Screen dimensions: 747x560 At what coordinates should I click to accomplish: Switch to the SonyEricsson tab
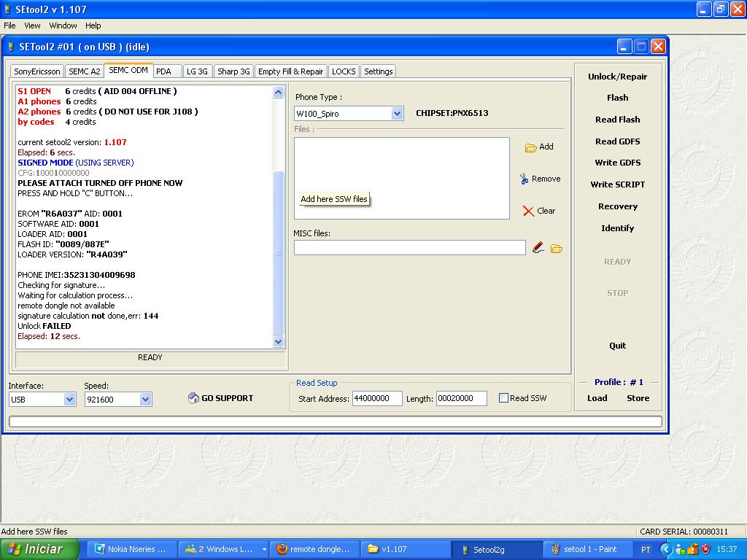37,71
